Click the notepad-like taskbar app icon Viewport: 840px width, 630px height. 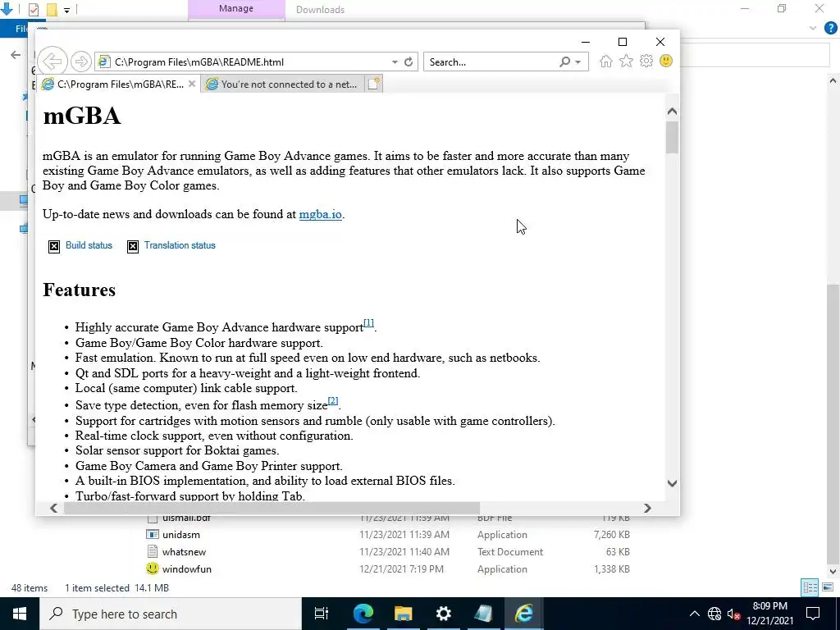(x=483, y=614)
